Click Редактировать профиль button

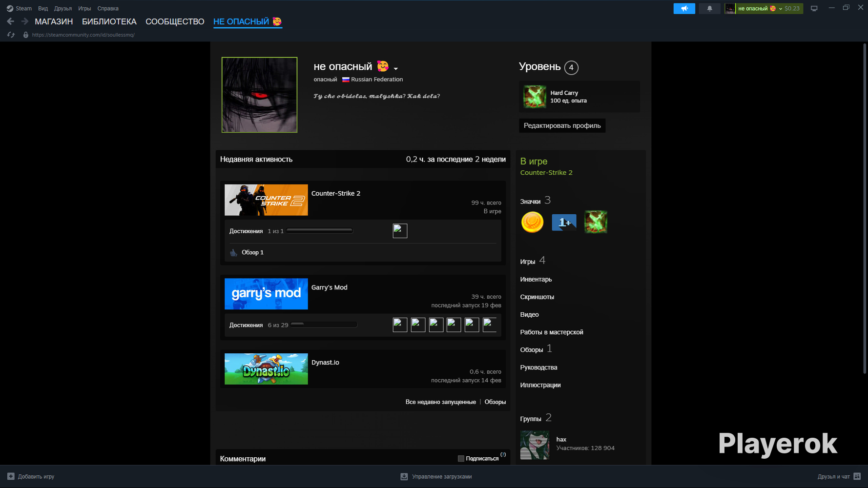point(562,125)
